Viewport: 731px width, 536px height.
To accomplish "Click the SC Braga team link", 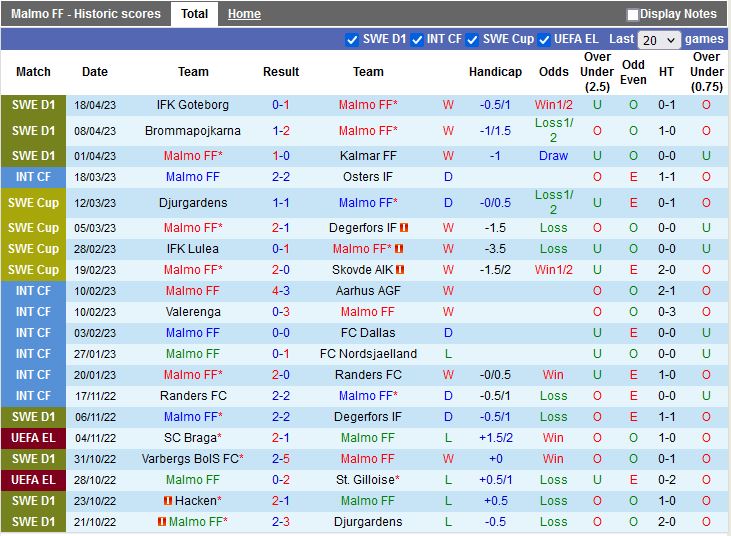I will (193, 438).
